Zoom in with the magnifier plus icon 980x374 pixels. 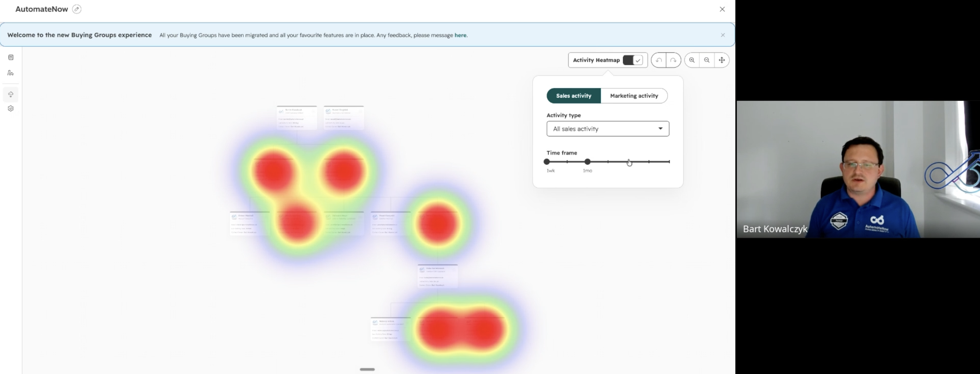[692, 60]
